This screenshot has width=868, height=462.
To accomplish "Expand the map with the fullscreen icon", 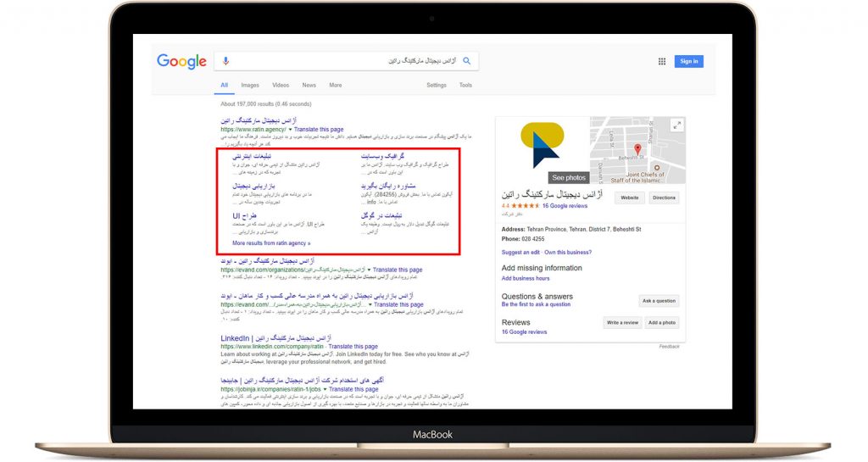I will click(676, 125).
